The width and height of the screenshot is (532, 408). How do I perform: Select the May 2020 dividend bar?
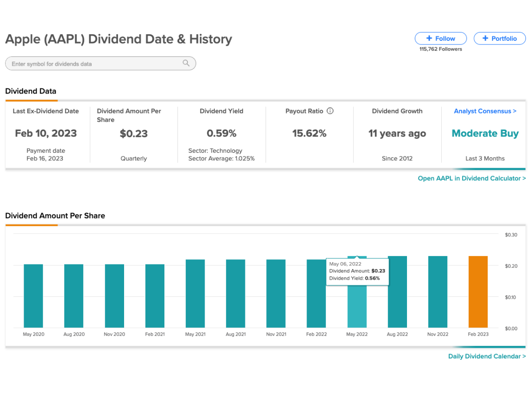pos(33,296)
